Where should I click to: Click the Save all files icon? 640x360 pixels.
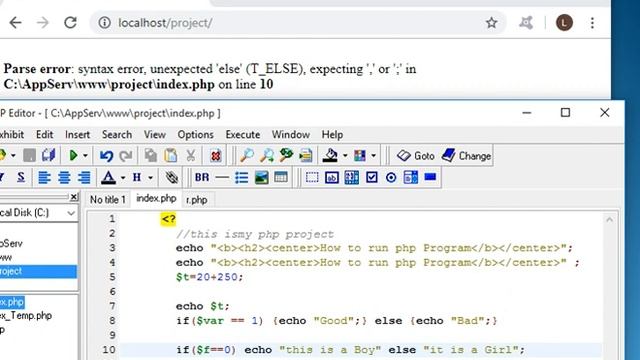pyautogui.click(x=49, y=156)
